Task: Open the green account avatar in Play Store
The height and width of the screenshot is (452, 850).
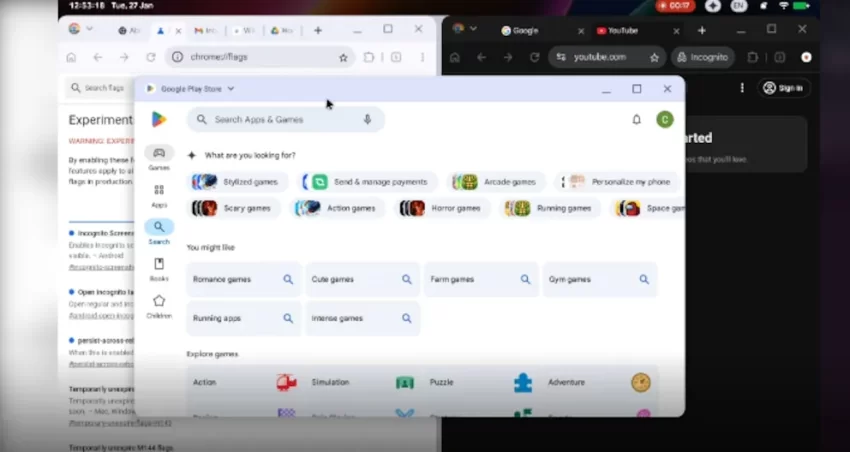Action: pos(664,120)
